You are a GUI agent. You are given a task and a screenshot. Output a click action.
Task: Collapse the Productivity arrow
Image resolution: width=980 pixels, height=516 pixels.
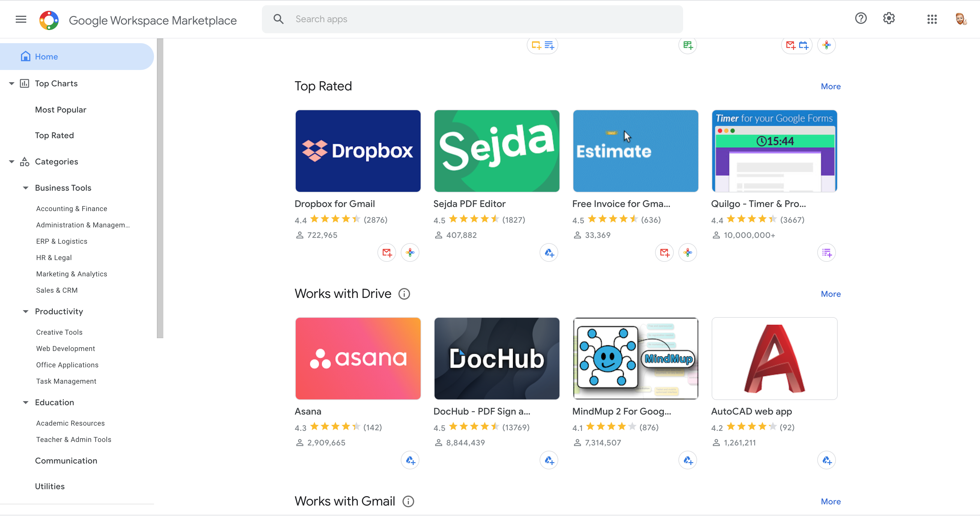click(x=25, y=311)
